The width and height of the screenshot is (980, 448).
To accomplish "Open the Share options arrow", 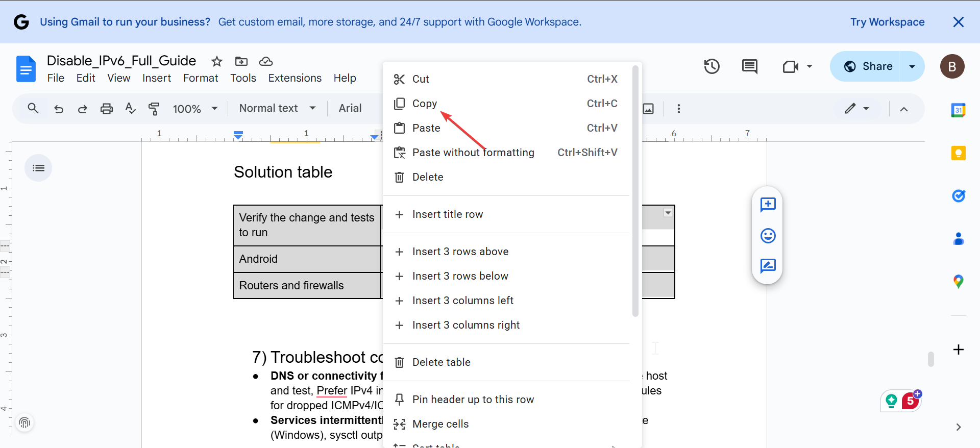I will [x=912, y=66].
